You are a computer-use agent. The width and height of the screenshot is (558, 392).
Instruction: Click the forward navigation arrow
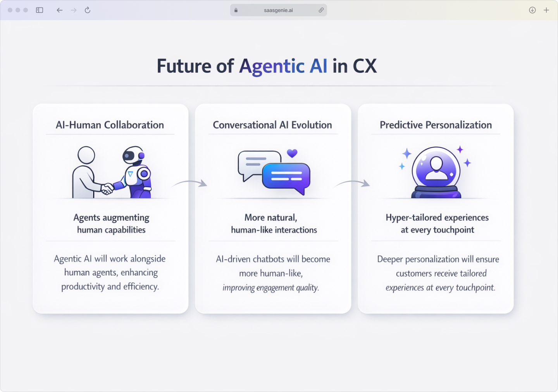pos(73,10)
